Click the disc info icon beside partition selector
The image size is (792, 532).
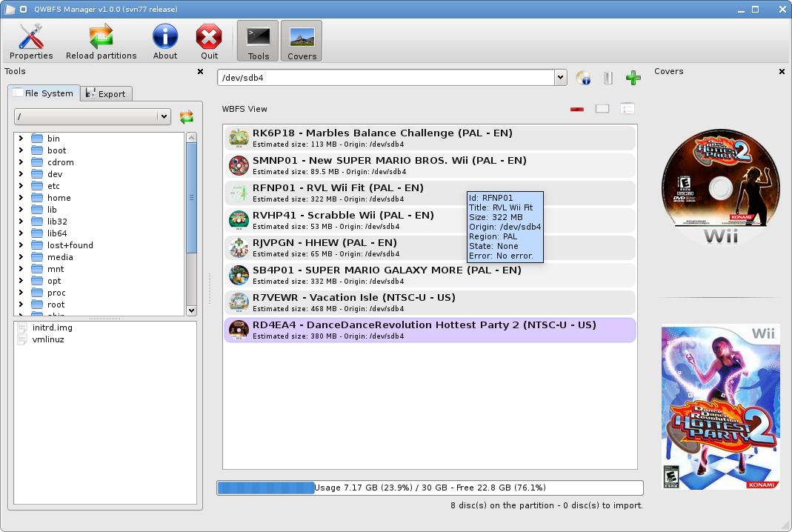[583, 78]
